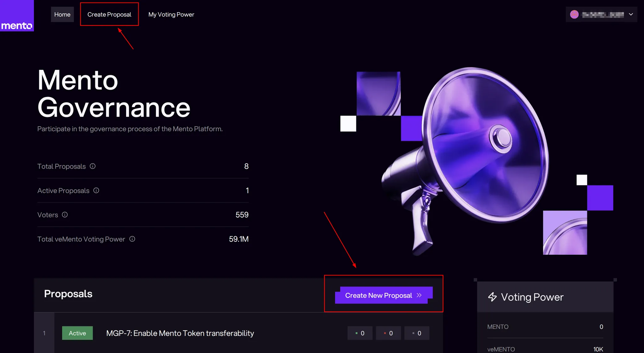Image resolution: width=644 pixels, height=353 pixels.
Task: Click the Voting Power lightning icon
Action: (492, 297)
